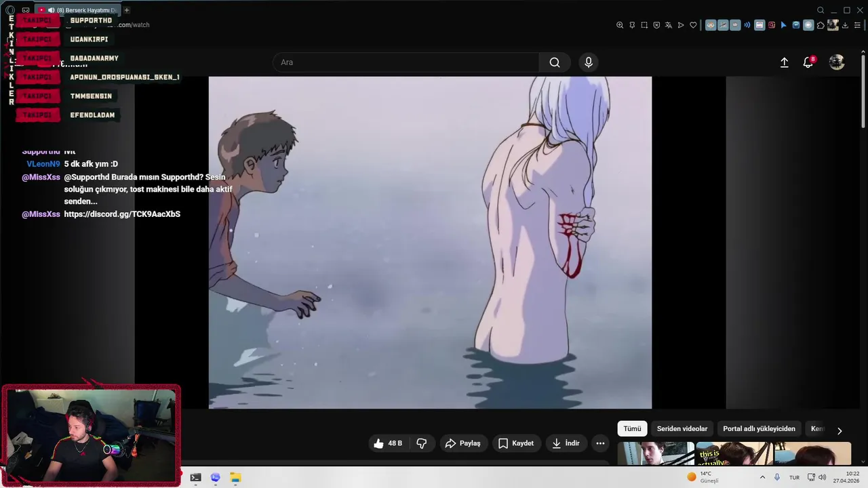The image size is (868, 488).
Task: Click the VLeonN9 chat username
Action: pos(43,164)
